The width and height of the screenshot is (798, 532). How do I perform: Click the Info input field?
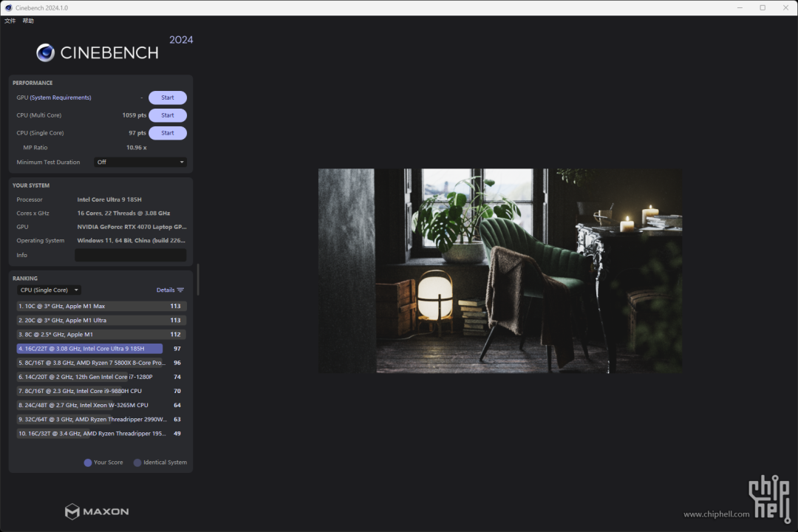[130, 255]
